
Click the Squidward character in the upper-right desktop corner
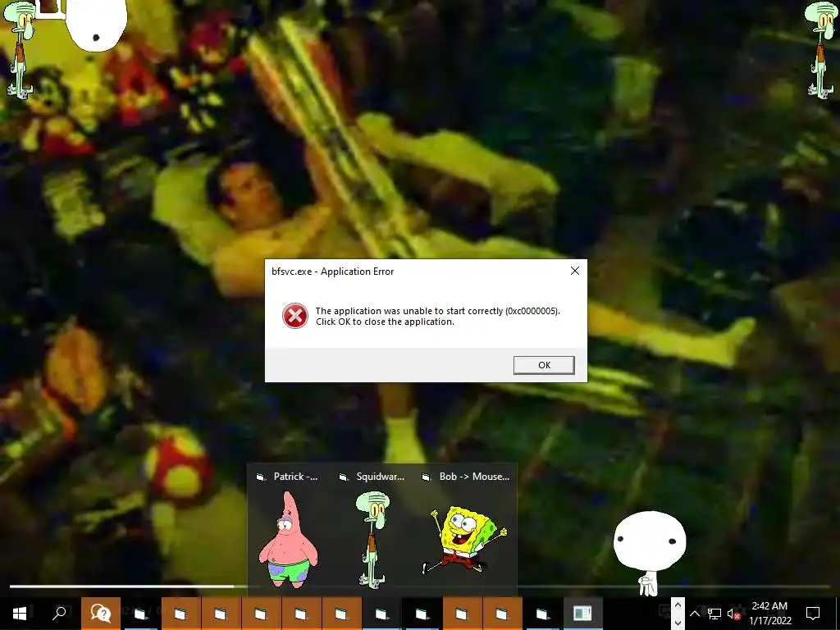pos(820,50)
